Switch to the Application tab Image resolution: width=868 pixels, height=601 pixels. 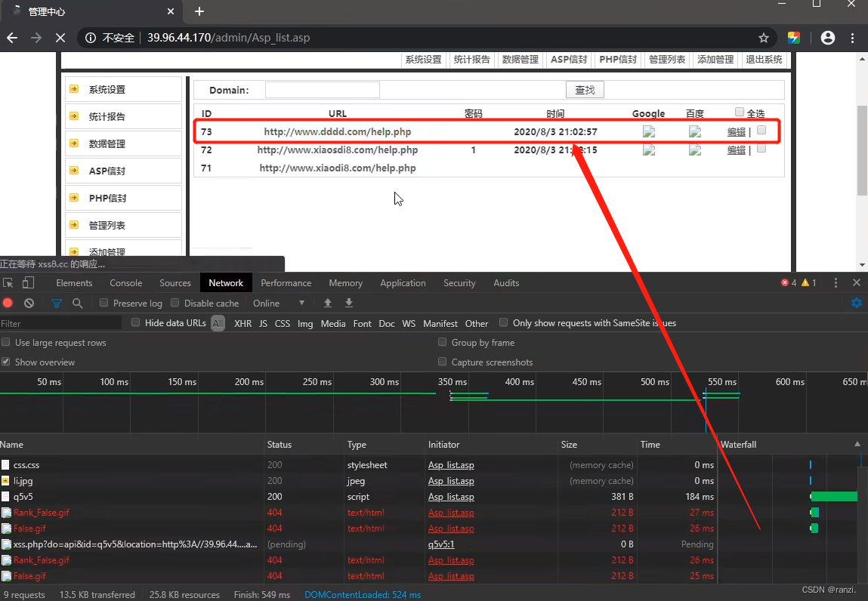coord(403,283)
